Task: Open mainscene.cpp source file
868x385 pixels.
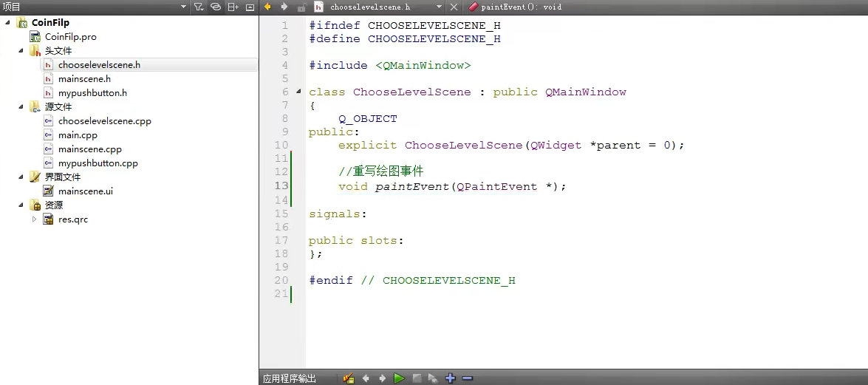Action: tap(89, 149)
